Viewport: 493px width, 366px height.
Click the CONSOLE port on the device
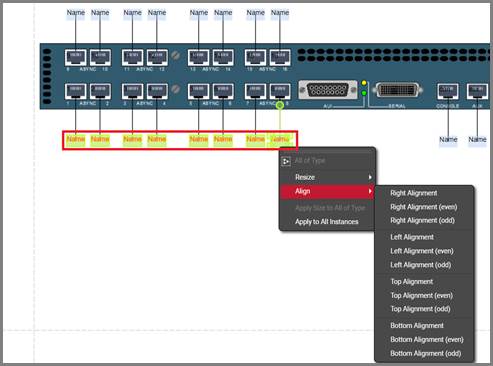click(448, 92)
